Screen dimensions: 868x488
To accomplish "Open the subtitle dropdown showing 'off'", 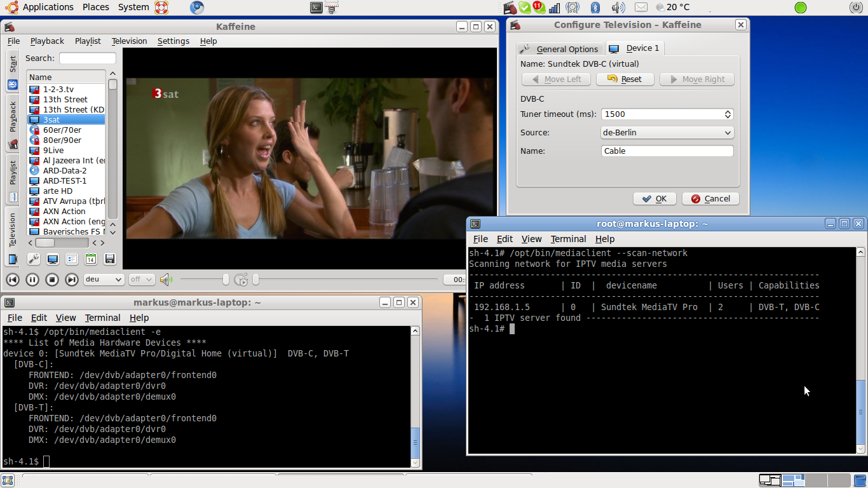I will [x=141, y=280].
